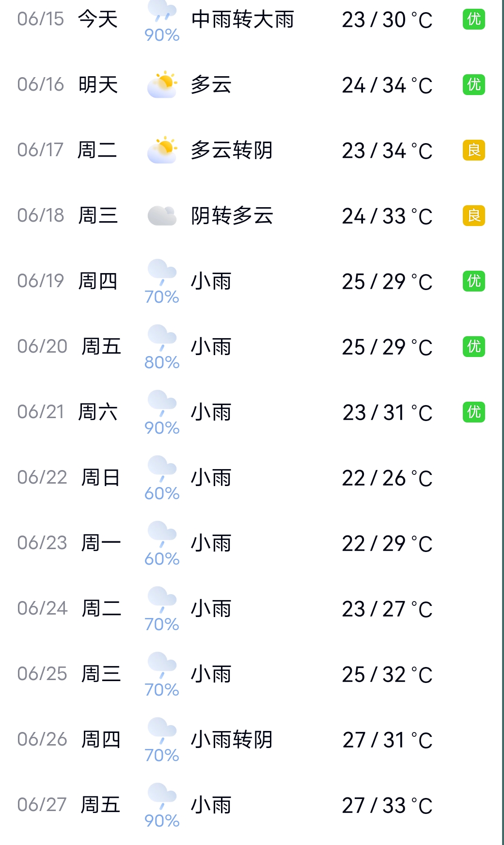This screenshot has width=504, height=845.
Task: Tap the yellow 良 badge on 06/18
Action: coord(474,215)
